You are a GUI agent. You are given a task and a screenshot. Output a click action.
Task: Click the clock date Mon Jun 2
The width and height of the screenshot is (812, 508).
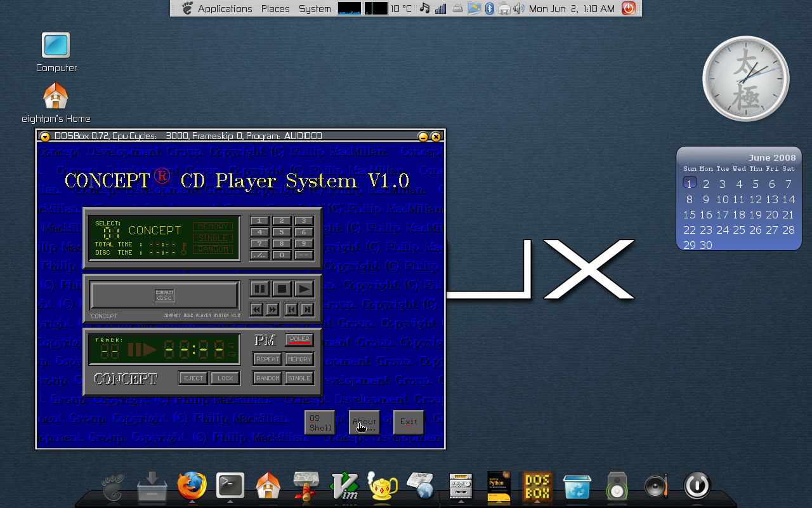coord(572,9)
